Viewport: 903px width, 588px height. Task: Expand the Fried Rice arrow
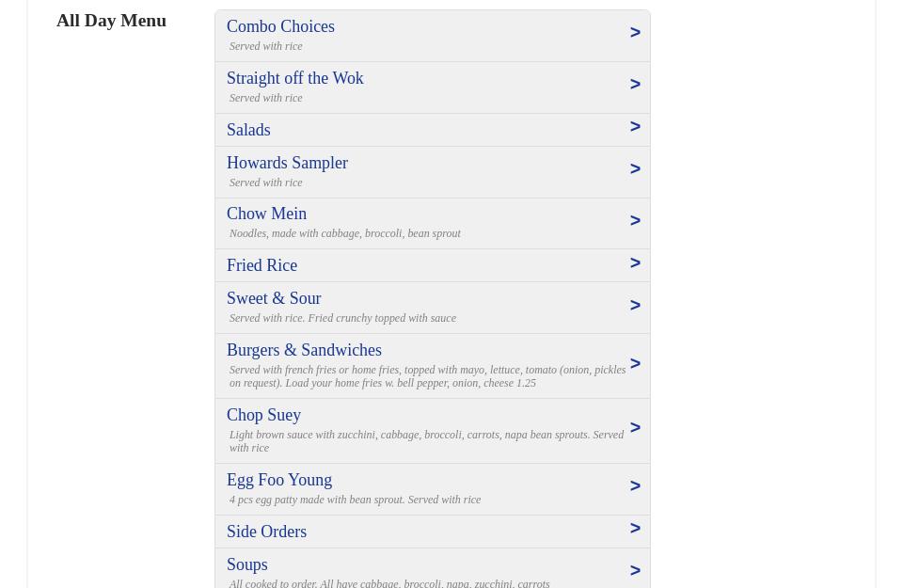(x=635, y=263)
